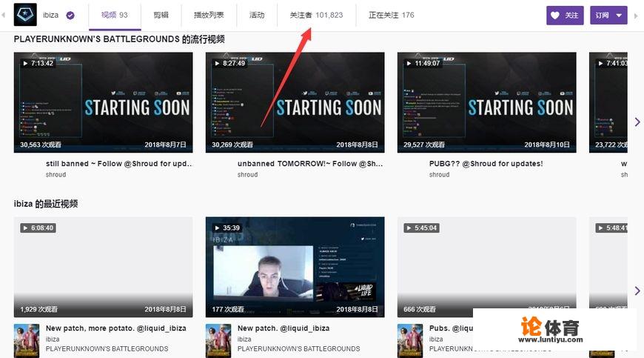Open PLAYERUNKNOWN'S BATTLEGROUNDS link under 'New patch. @liquid_ibiza'
Image resolution: width=644 pixels, height=358 pixels.
(298, 348)
